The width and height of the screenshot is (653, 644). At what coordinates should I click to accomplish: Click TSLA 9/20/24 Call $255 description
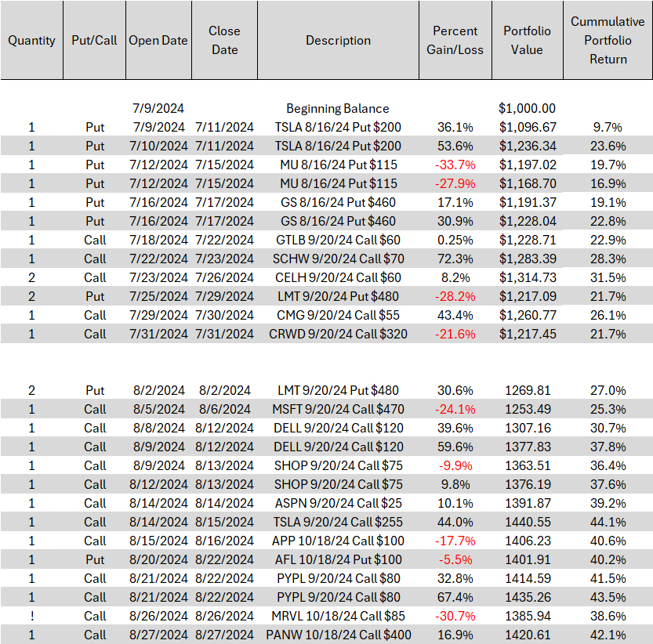pyautogui.click(x=338, y=522)
